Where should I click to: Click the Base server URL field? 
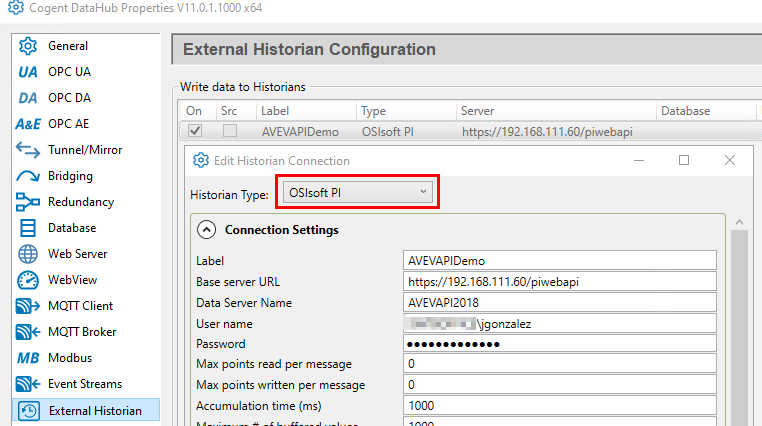tap(560, 282)
